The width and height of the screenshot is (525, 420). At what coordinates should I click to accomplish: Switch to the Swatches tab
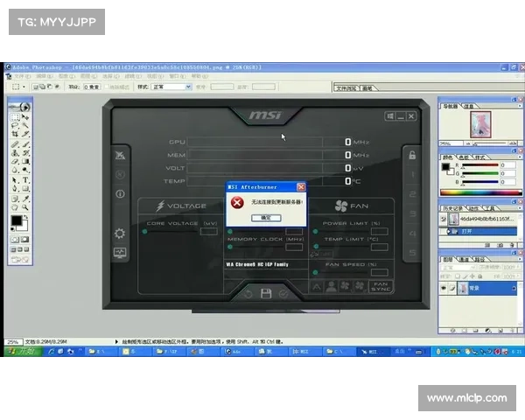(464, 157)
